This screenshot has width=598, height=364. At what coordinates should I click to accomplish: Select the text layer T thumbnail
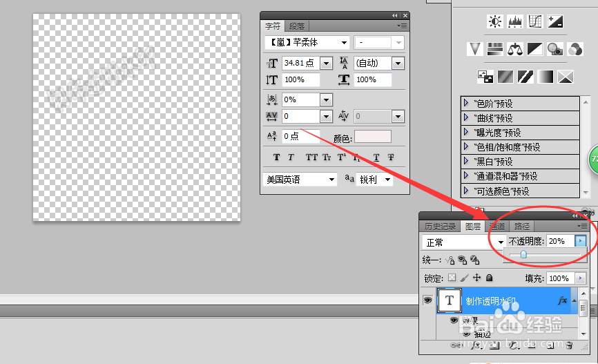click(450, 300)
